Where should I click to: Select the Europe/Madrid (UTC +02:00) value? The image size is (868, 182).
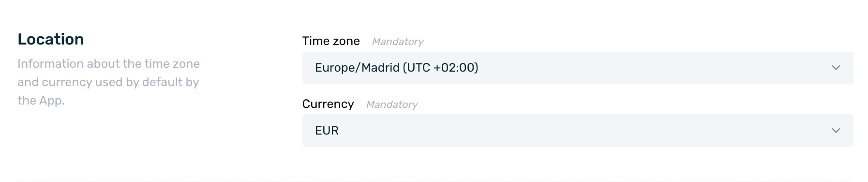click(396, 68)
